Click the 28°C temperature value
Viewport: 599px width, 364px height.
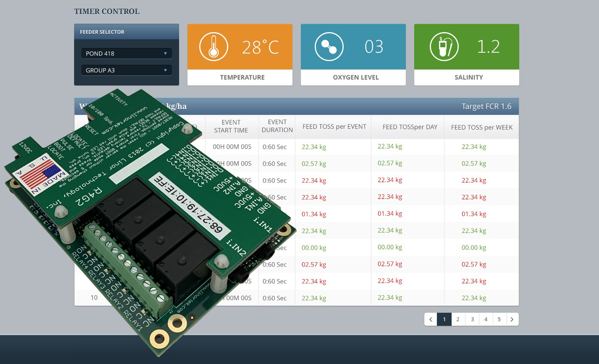(x=260, y=47)
